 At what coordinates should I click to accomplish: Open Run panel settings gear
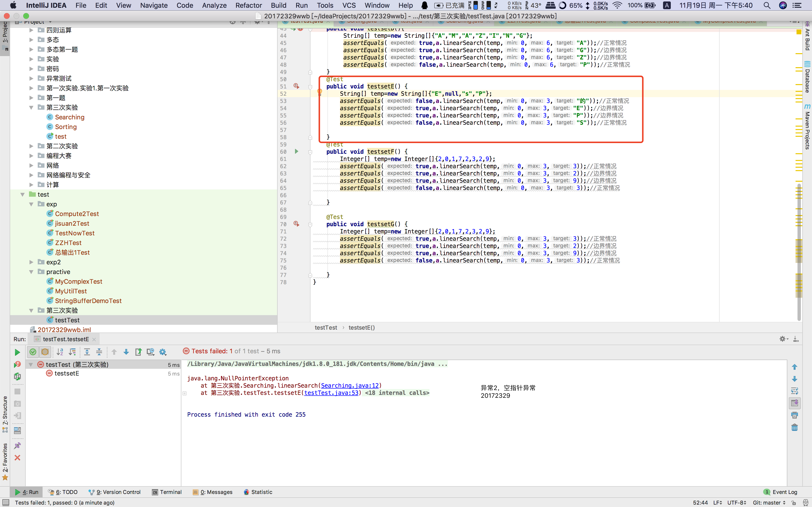tap(783, 339)
